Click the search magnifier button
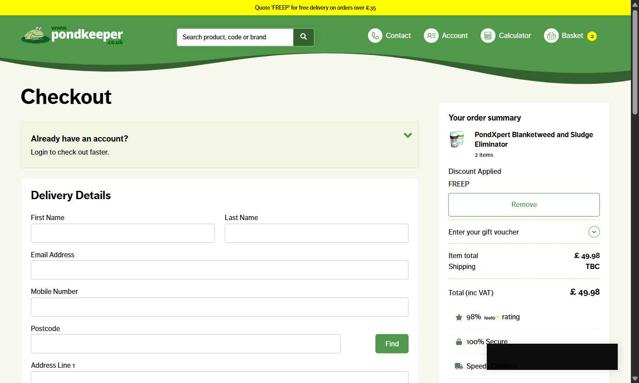The width and height of the screenshot is (639, 383). pyautogui.click(x=304, y=37)
